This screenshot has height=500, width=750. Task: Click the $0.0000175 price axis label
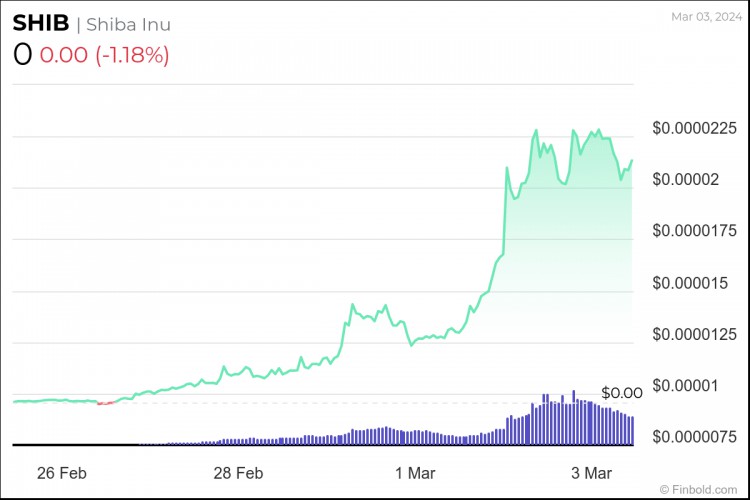coord(695,231)
